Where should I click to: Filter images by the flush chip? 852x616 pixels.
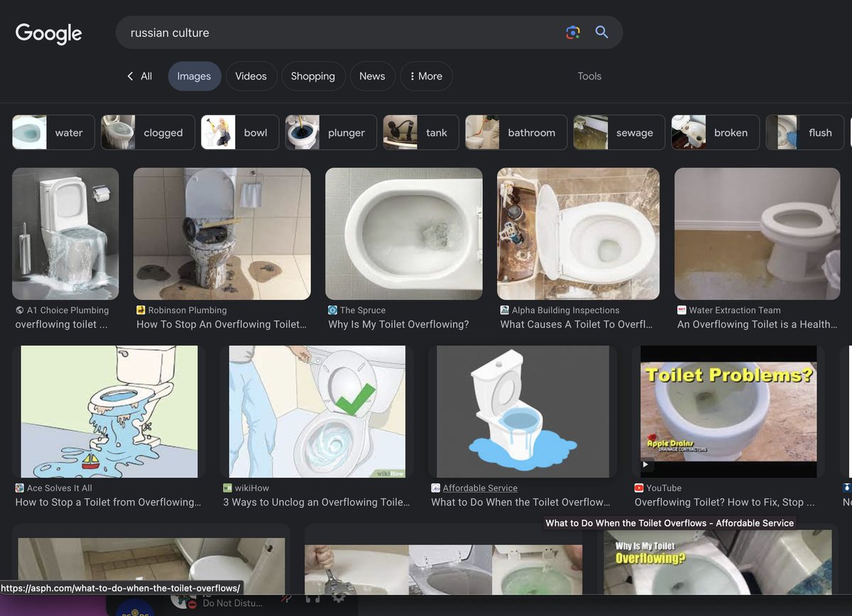point(804,133)
